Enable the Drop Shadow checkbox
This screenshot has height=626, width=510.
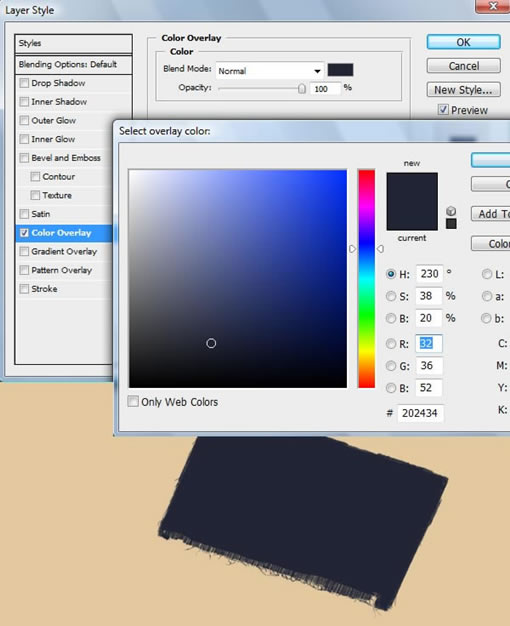point(24,83)
